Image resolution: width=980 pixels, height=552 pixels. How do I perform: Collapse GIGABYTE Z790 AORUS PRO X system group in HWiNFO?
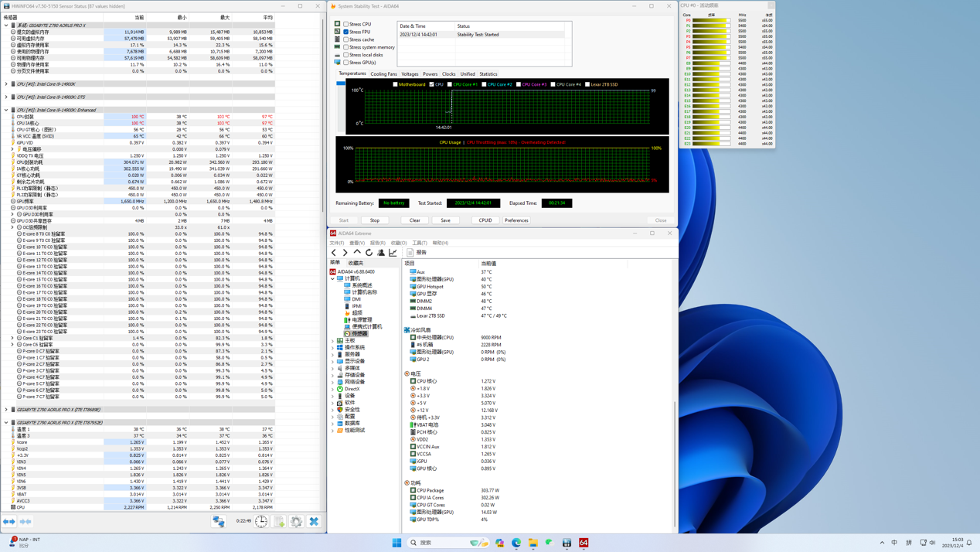pyautogui.click(x=6, y=26)
